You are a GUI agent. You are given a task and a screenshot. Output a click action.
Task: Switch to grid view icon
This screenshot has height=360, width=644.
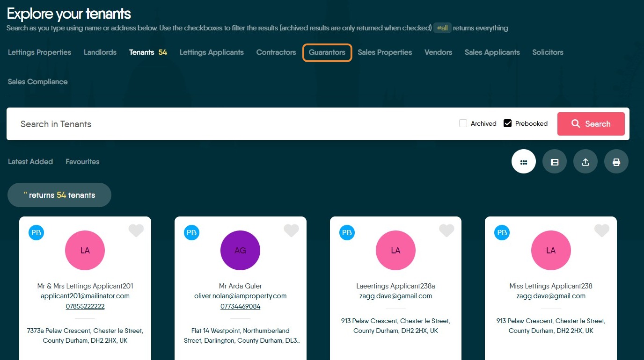pos(524,161)
